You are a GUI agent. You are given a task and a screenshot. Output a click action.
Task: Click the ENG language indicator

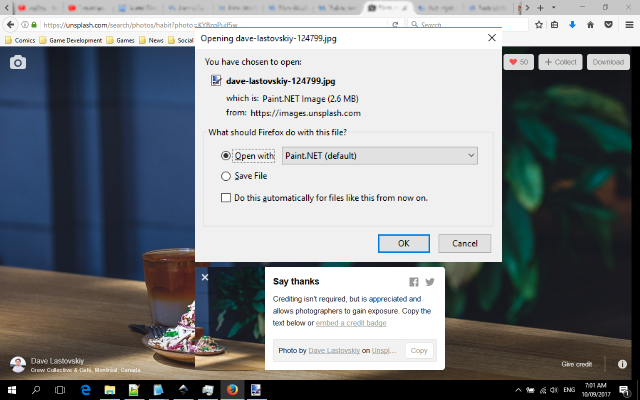[x=569, y=390]
